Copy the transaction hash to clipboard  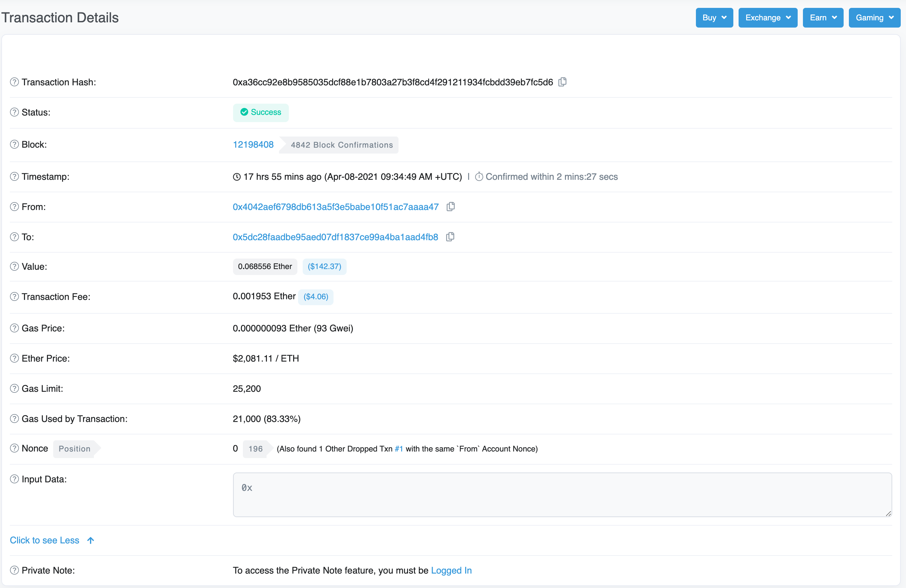562,82
